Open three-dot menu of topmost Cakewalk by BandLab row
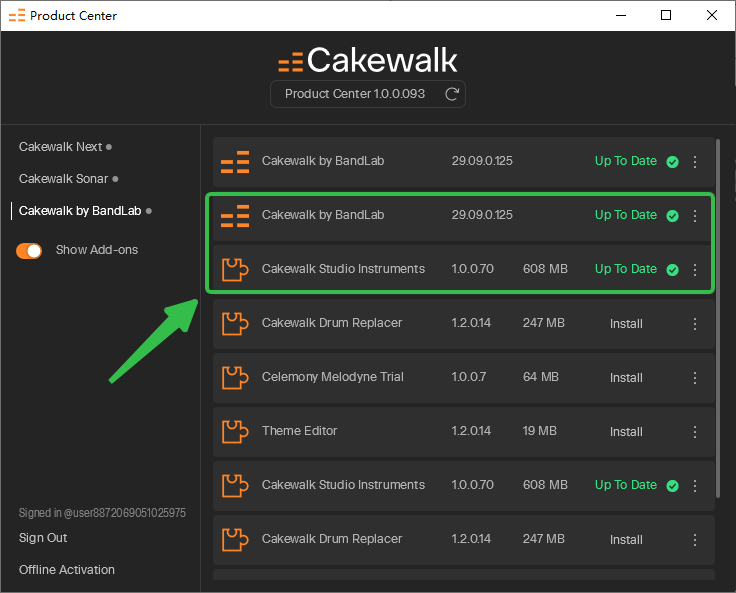Screen dimensions: 736x593 [695, 162]
